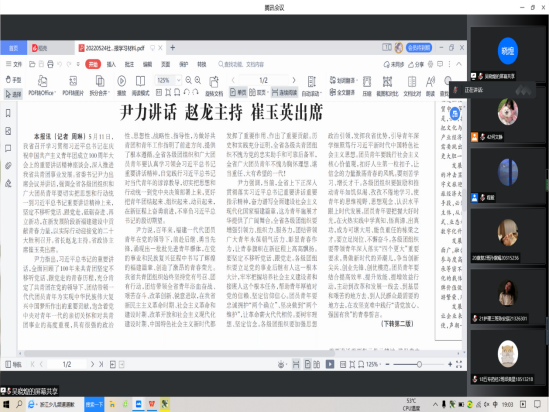Start 播放 slideshow playback
The height and width of the screenshot is (412, 549).
pyautogui.click(x=121, y=85)
